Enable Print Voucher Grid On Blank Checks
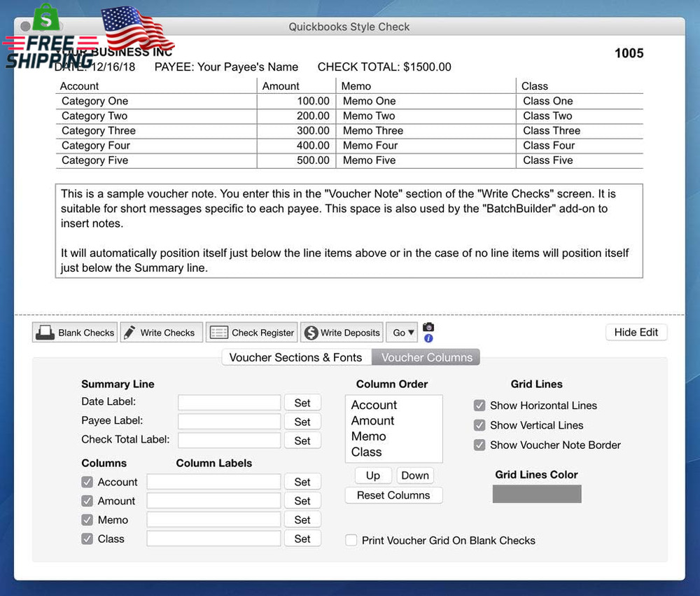 click(x=351, y=540)
